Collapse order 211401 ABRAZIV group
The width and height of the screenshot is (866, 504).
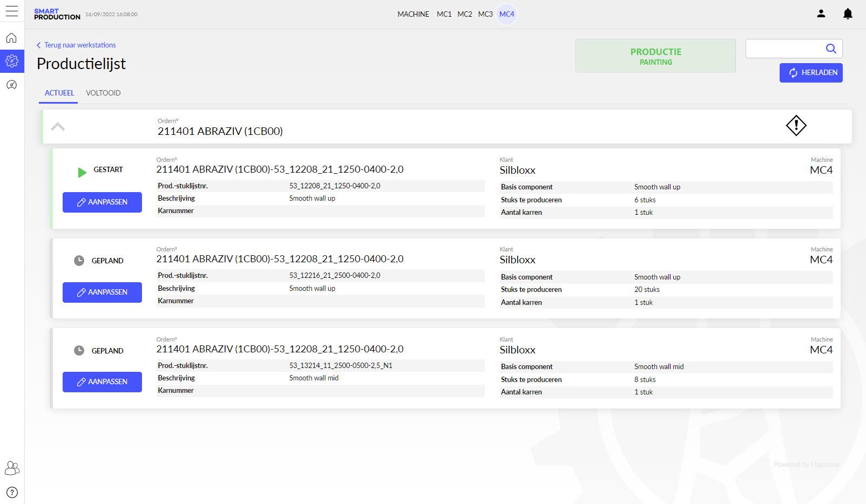[58, 127]
